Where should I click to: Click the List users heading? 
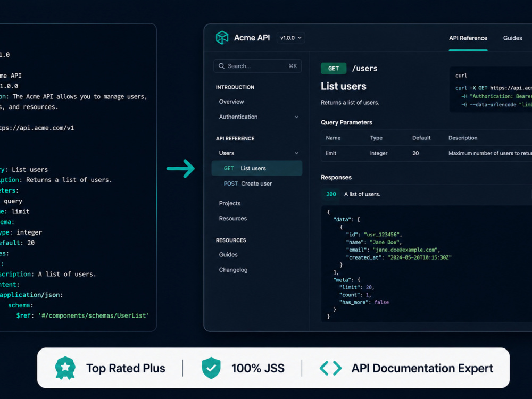point(344,86)
